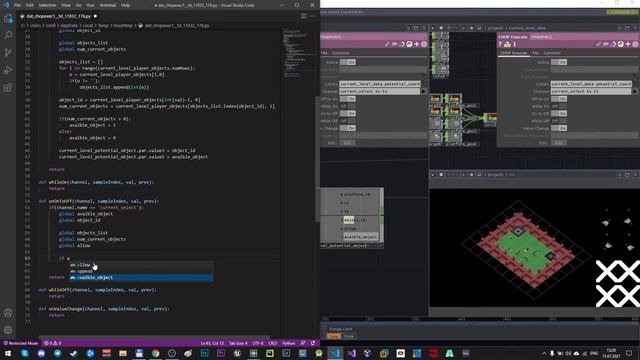Toggle Active switch in right CHOP Execute panel
This screenshot has width=640, height=360.
[x=558, y=62]
